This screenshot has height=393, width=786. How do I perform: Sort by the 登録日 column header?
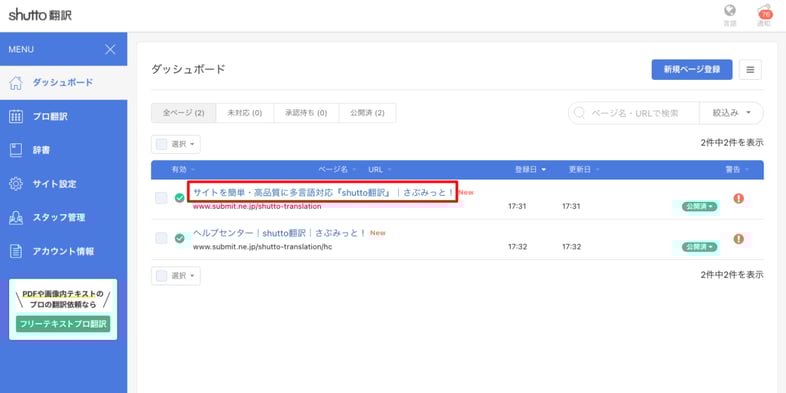[x=530, y=170]
